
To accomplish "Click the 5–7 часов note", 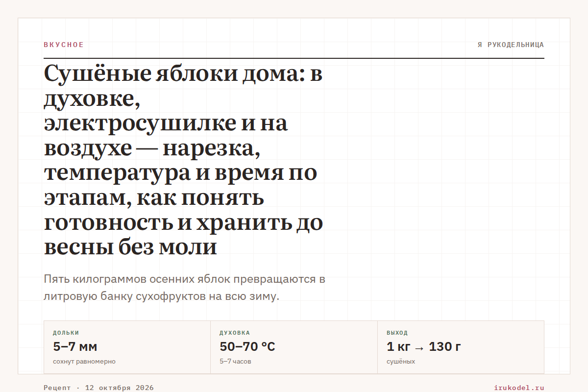I will pyautogui.click(x=235, y=362).
